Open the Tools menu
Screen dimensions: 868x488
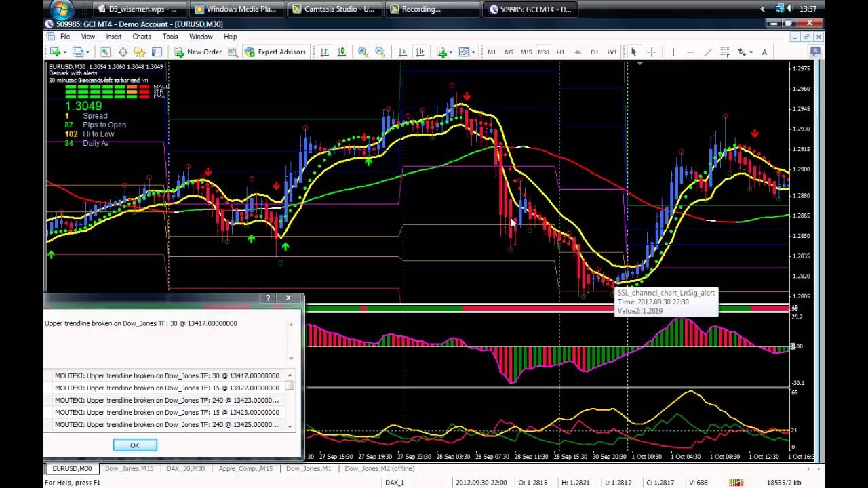[x=170, y=37]
